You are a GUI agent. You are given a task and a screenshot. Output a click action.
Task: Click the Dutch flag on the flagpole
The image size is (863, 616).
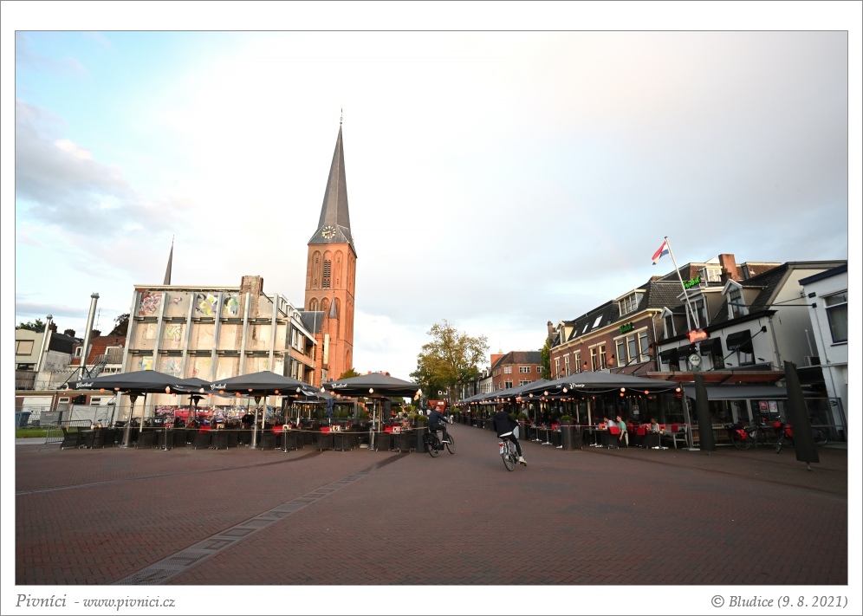660,251
